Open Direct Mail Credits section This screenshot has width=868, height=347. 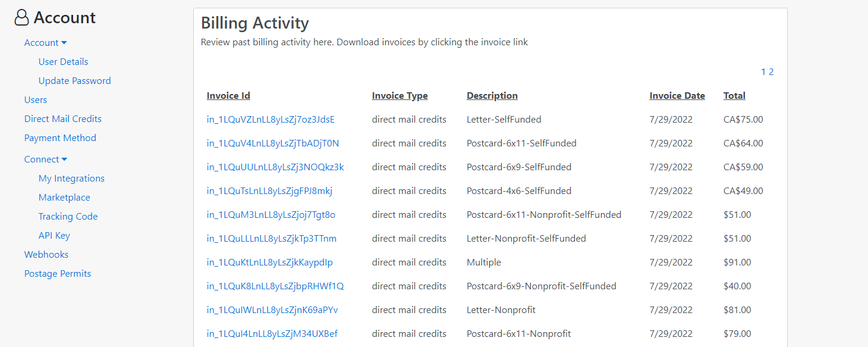coord(63,119)
